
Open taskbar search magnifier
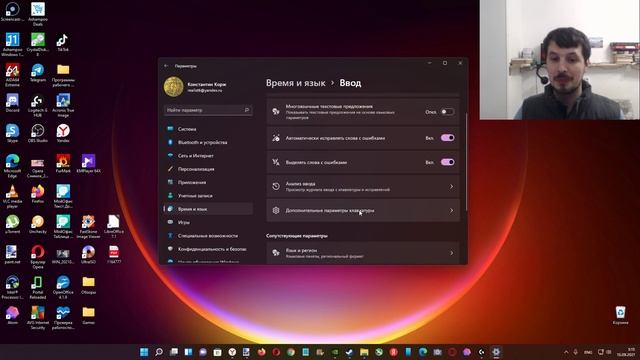[x=159, y=352]
